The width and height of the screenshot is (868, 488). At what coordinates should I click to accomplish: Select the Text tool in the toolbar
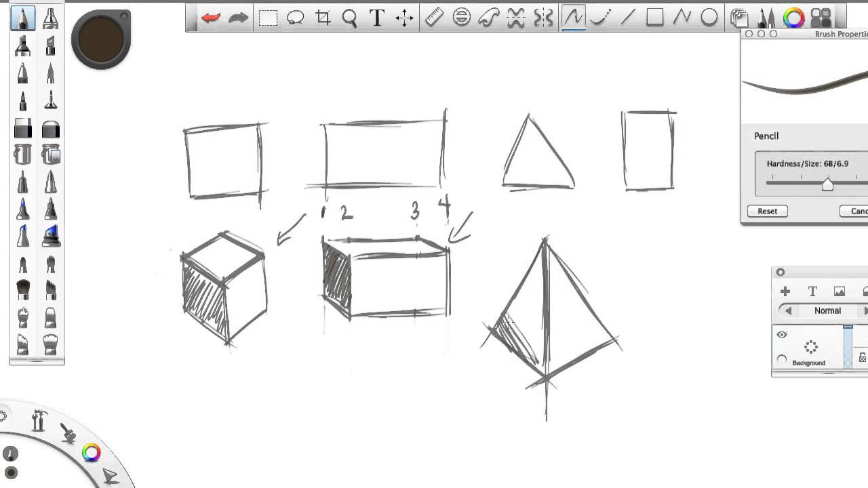point(377,19)
